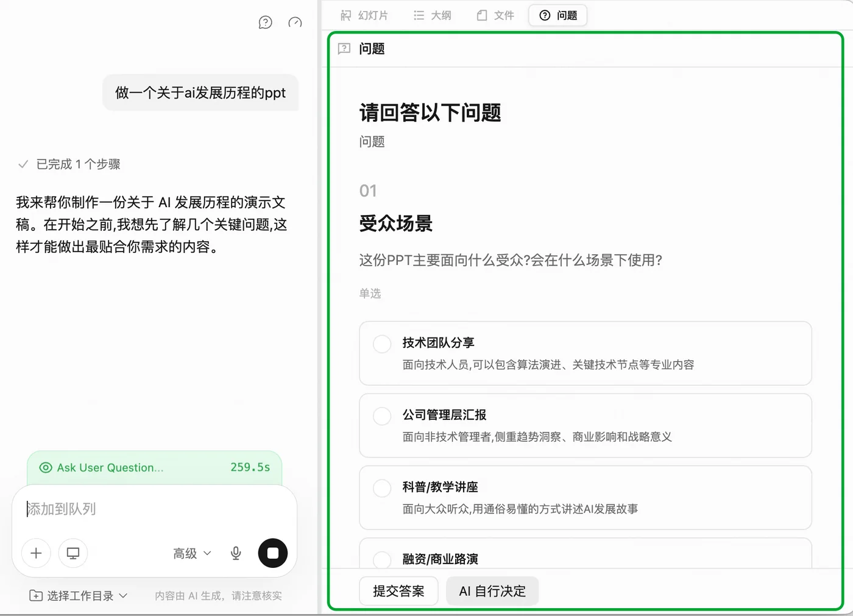Click the eye icon beside Ask User Question
The width and height of the screenshot is (853, 616).
46,467
